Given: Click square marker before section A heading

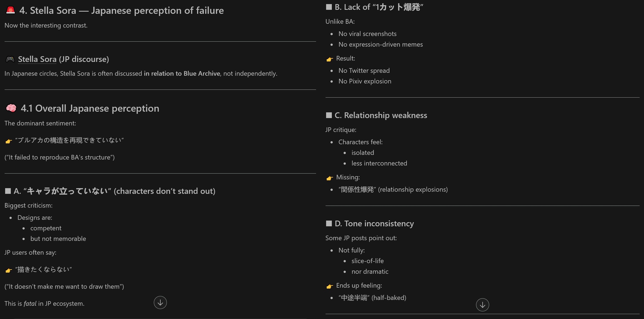Looking at the screenshot, I should click(x=8, y=191).
